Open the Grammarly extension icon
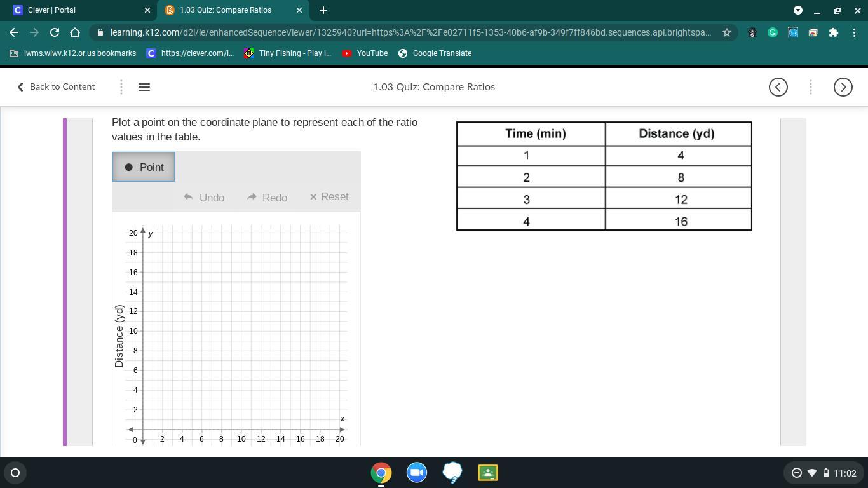The image size is (868, 488). point(773,32)
